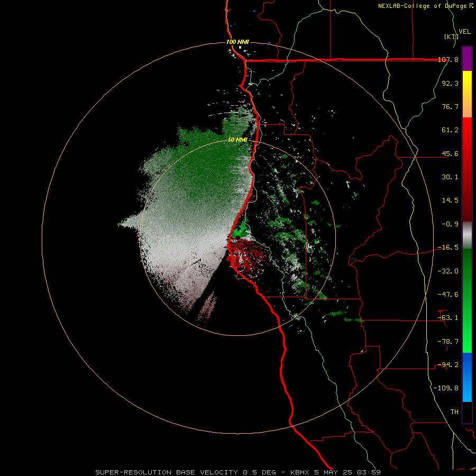Select the 92.3 legend value
The image size is (476, 476).
450,83
